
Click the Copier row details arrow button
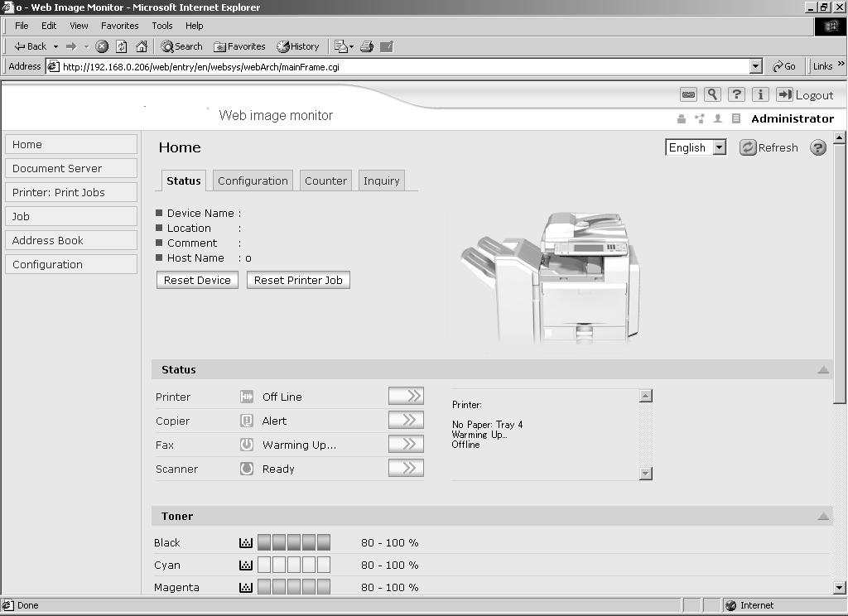coord(406,421)
